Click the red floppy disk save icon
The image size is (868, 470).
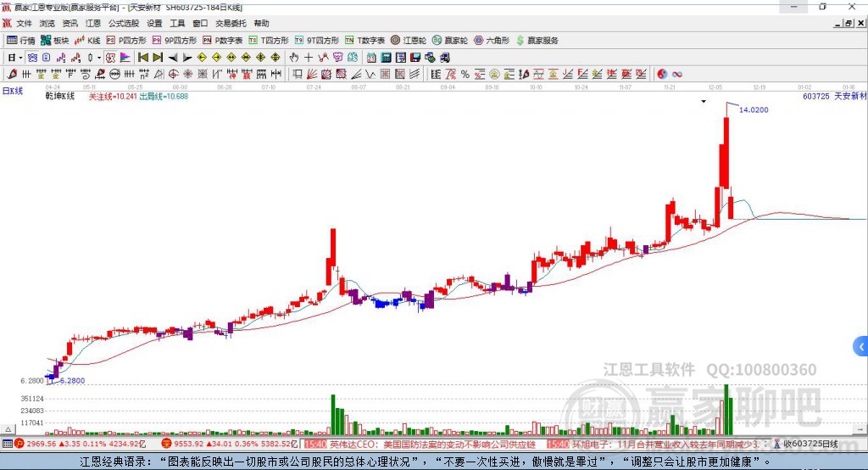point(415,58)
